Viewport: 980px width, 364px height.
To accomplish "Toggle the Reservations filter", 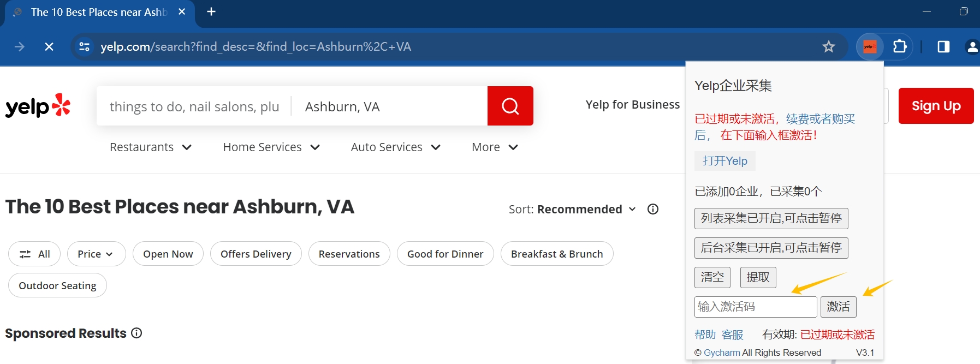I will pos(349,254).
